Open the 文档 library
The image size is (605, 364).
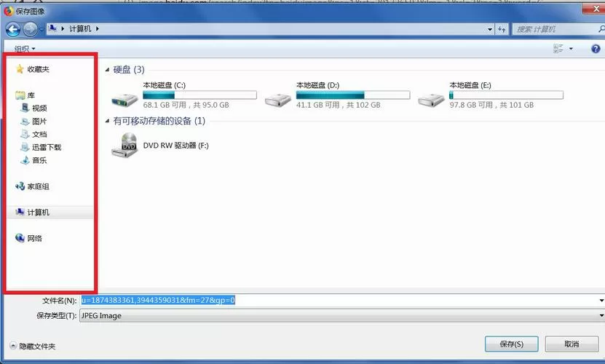[39, 135]
